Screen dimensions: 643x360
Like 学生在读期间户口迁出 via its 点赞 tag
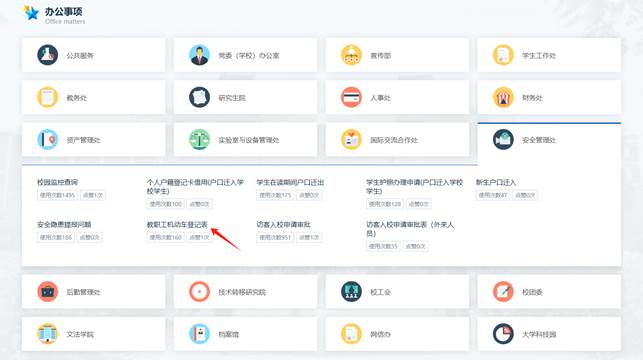(309, 195)
